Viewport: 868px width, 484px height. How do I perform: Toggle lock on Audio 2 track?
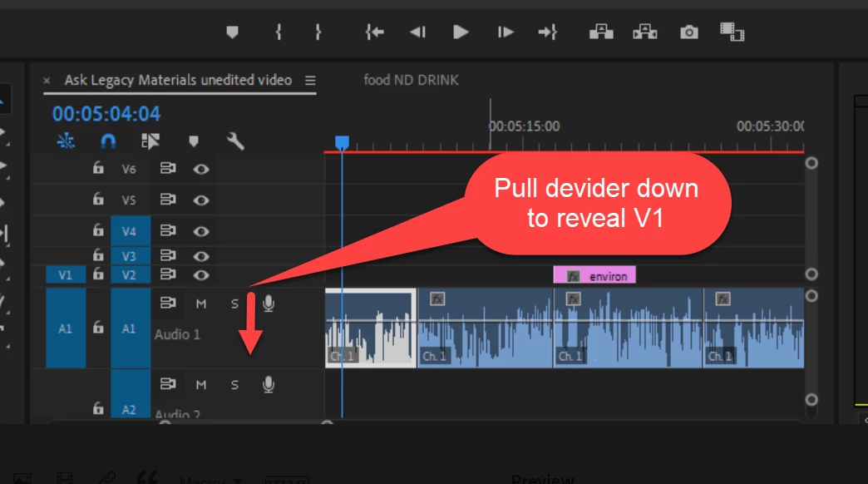98,408
